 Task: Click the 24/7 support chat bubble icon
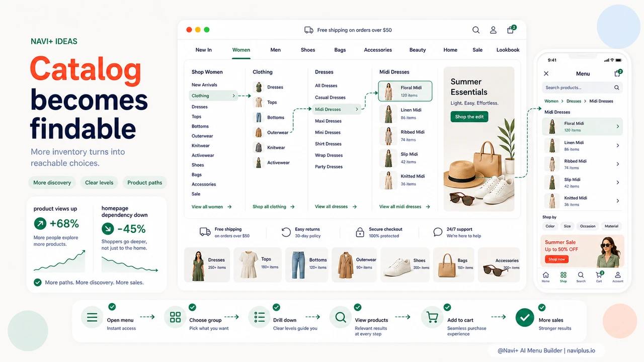[x=438, y=232]
